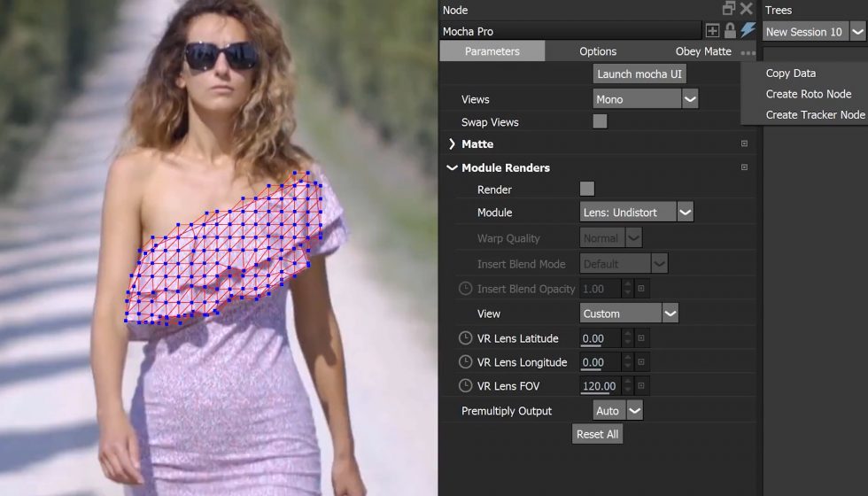Collapse the Module Renders section
This screenshot has width=868, height=496.
pyautogui.click(x=452, y=167)
